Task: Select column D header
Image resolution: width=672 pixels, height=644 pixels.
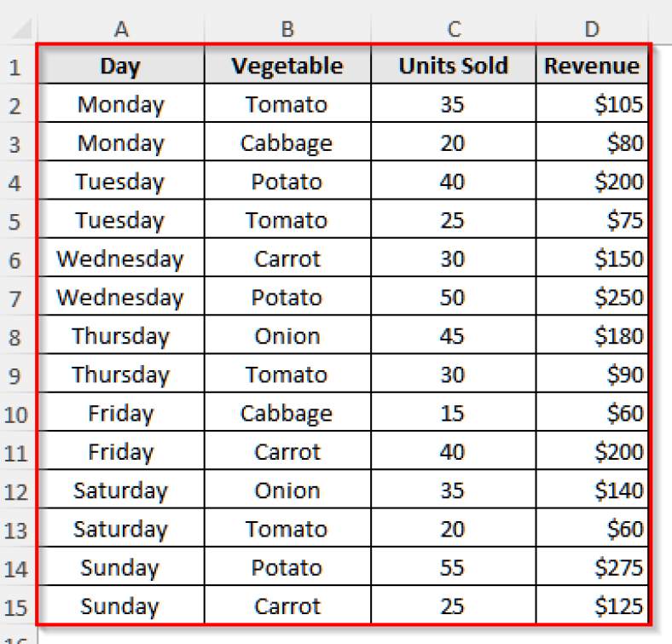Action: pos(592,29)
